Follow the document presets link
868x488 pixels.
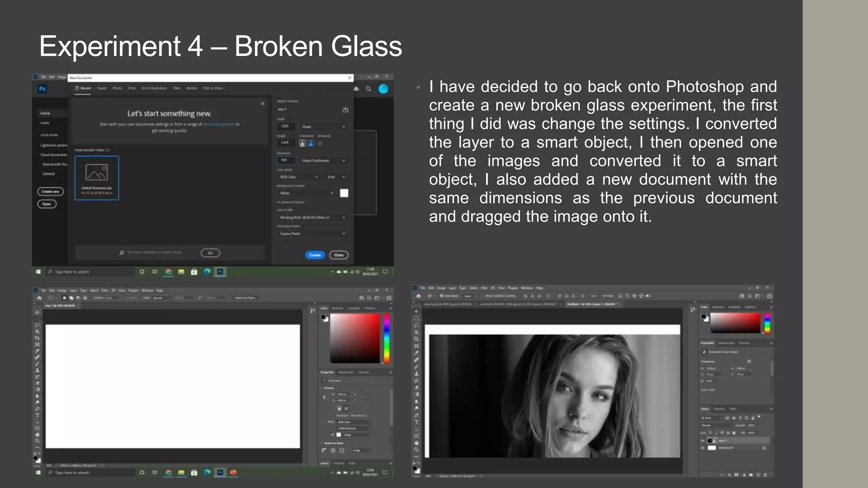click(218, 125)
